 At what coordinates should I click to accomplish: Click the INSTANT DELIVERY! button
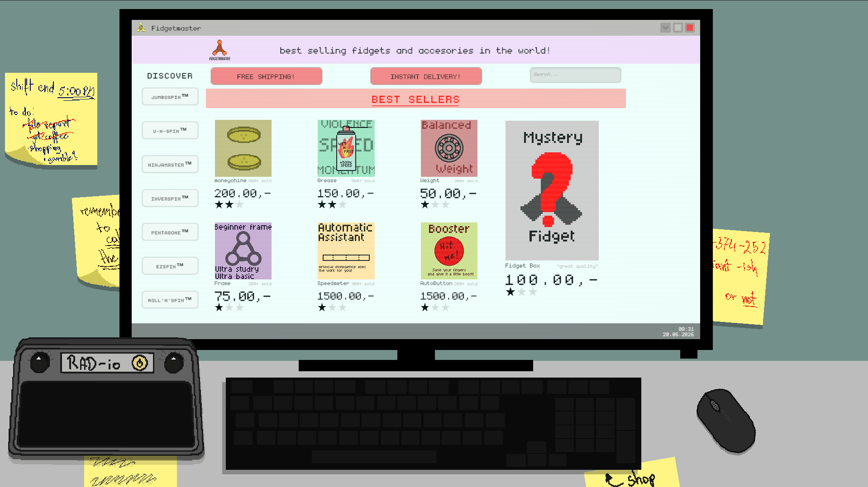[426, 76]
